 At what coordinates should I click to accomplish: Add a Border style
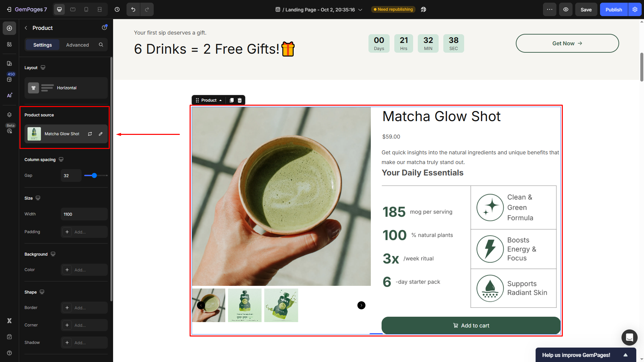(x=84, y=308)
